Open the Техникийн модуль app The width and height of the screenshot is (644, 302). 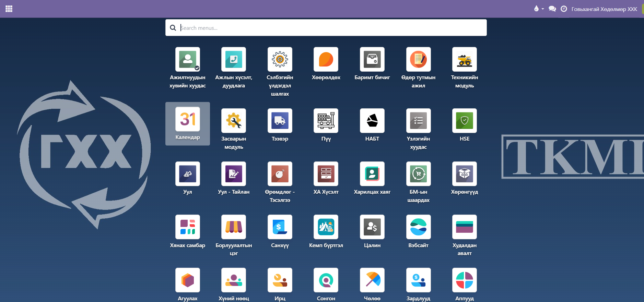465,59
